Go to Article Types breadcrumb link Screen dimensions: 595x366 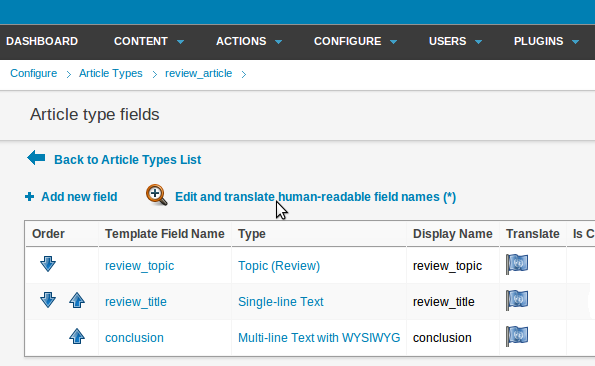[x=110, y=73]
